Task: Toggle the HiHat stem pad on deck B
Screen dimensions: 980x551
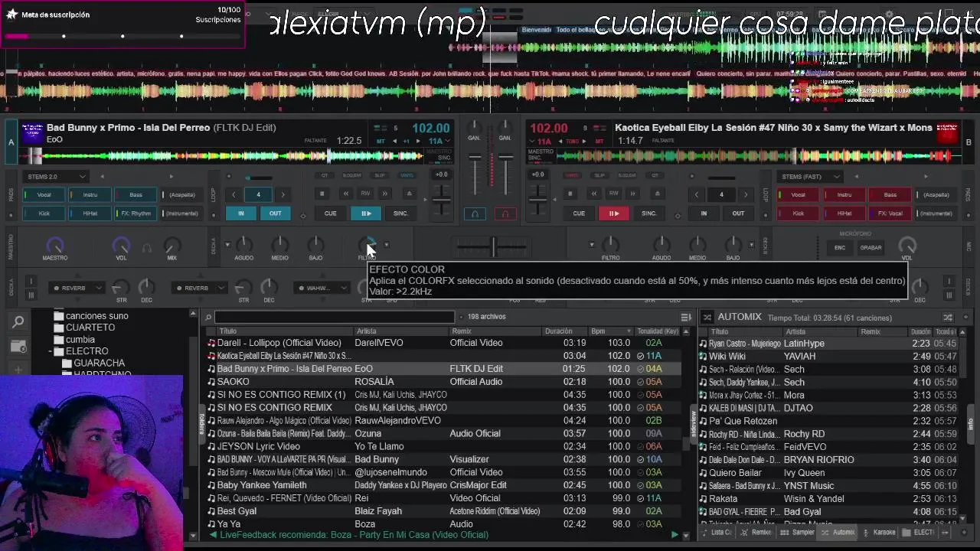Action: (844, 214)
